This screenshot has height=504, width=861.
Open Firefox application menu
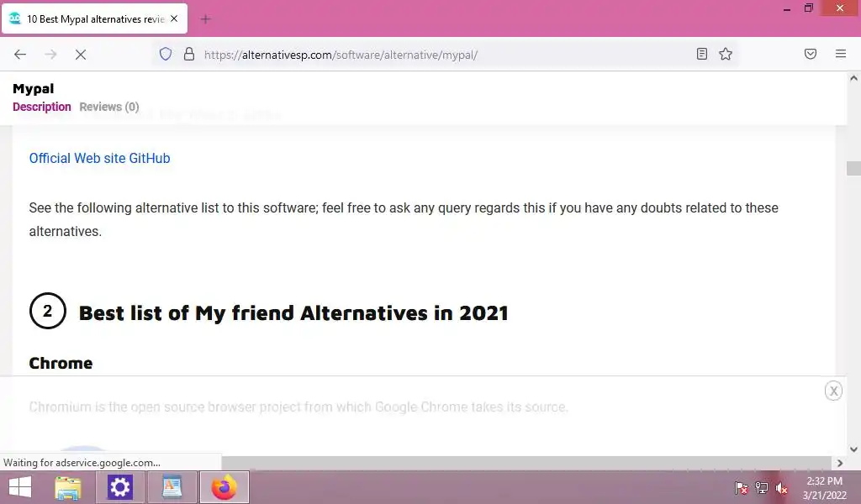coord(841,54)
